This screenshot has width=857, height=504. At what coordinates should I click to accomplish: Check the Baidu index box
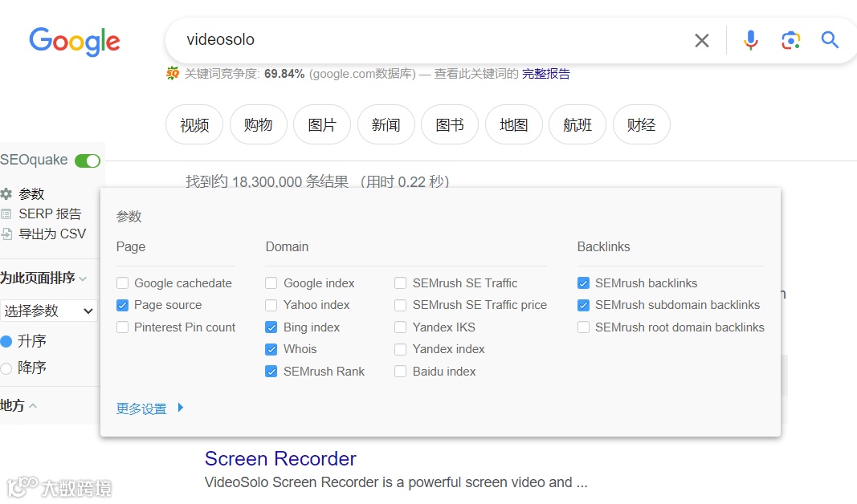[401, 372]
